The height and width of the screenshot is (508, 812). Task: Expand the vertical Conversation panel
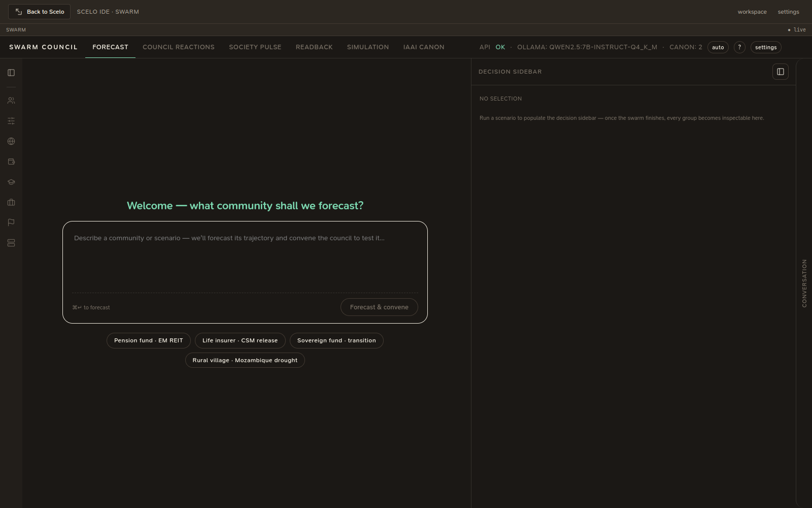point(804,283)
